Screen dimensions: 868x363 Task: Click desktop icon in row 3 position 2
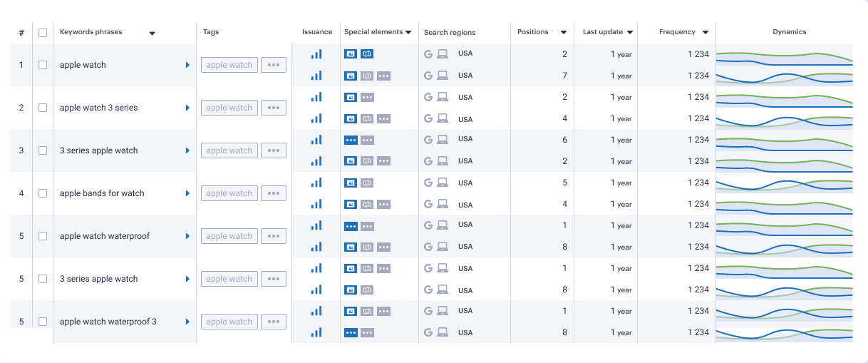point(443,161)
